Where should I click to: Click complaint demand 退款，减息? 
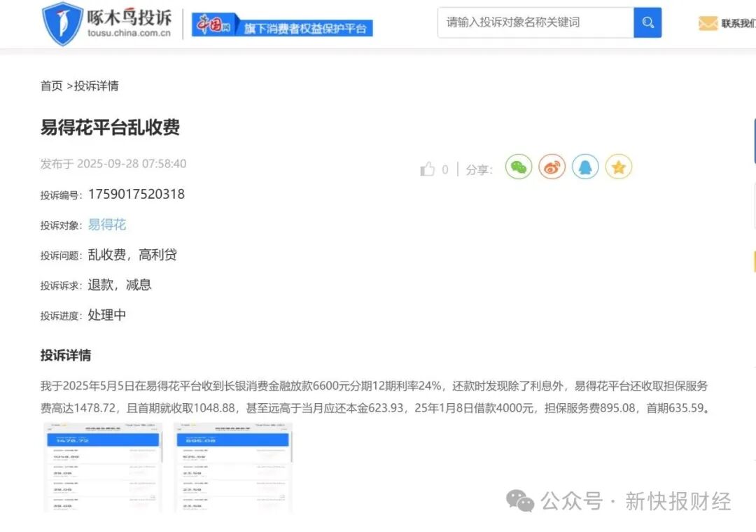pyautogui.click(x=120, y=285)
